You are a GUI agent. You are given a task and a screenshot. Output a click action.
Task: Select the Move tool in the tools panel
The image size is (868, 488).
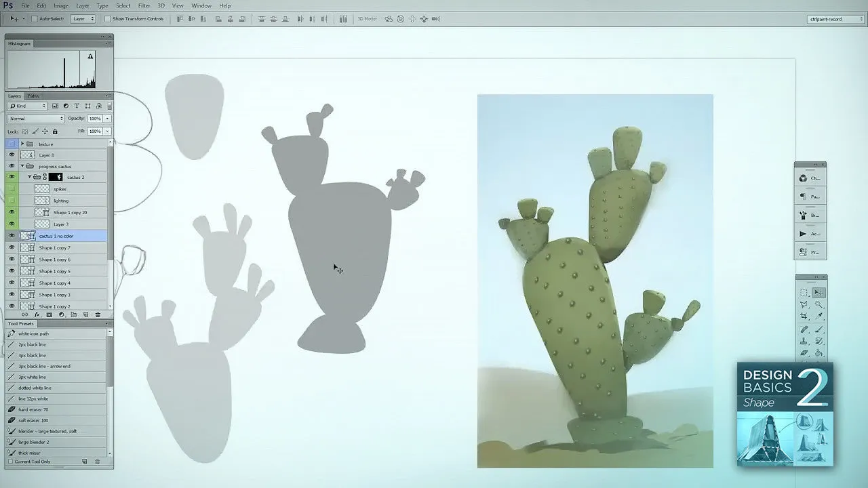point(818,292)
